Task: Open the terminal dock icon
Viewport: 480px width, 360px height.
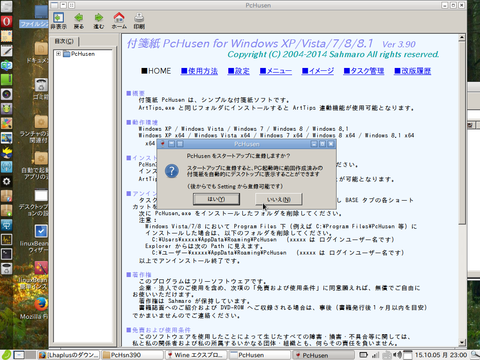Action: (x=6, y=254)
